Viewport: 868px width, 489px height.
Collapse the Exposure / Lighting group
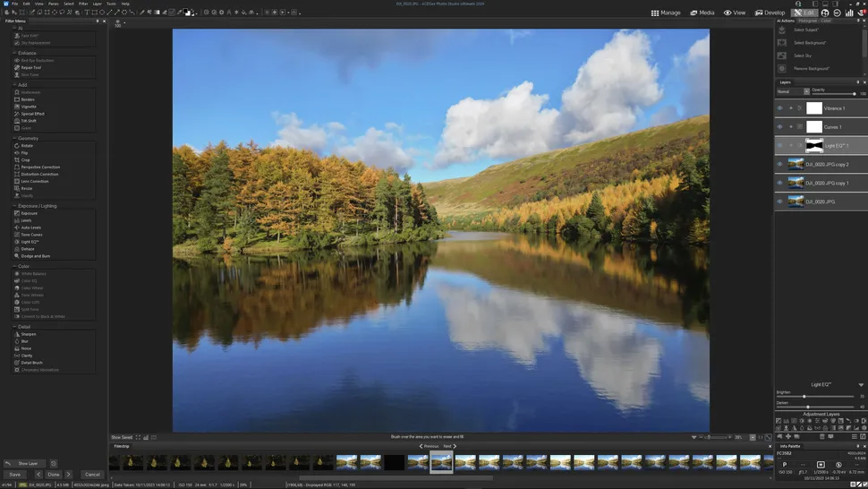pos(15,206)
